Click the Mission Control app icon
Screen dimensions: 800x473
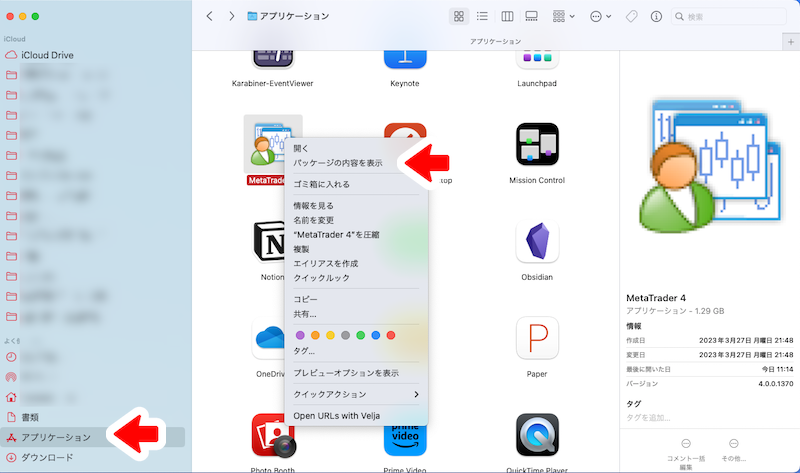click(537, 144)
